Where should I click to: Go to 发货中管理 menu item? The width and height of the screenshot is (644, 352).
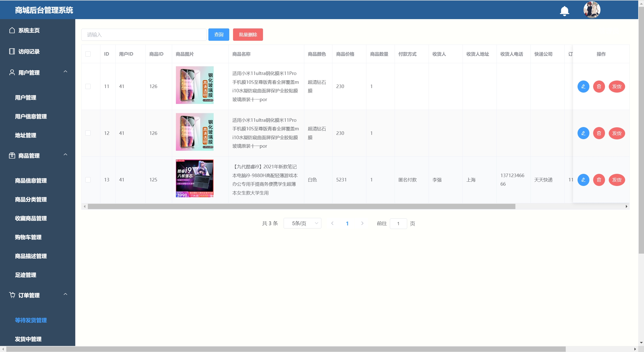pos(28,339)
